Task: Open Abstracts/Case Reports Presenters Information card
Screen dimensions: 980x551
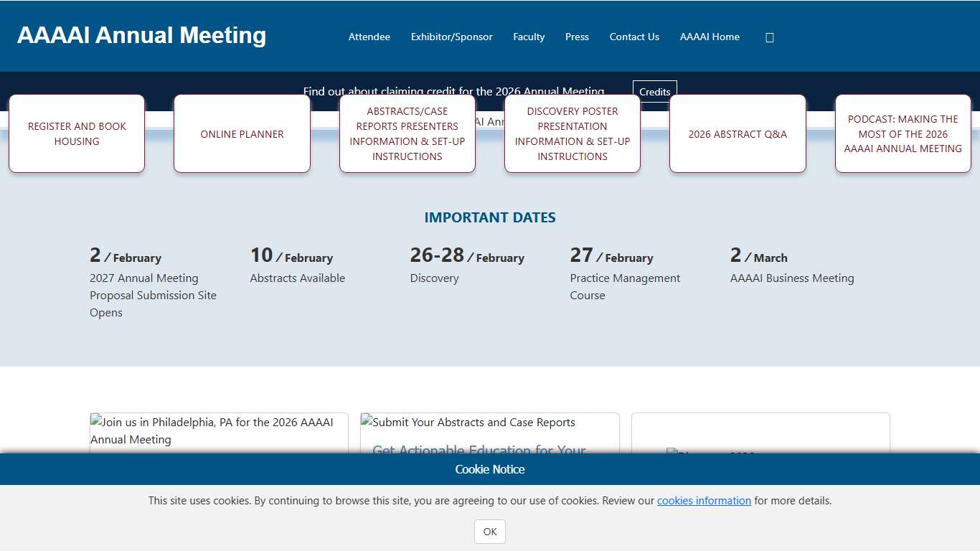Action: pos(407,133)
